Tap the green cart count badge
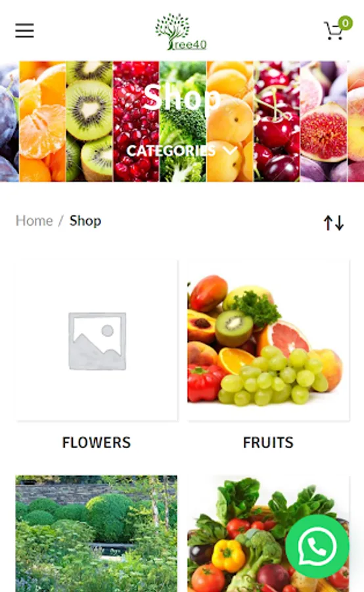This screenshot has height=592, width=364. [x=345, y=23]
